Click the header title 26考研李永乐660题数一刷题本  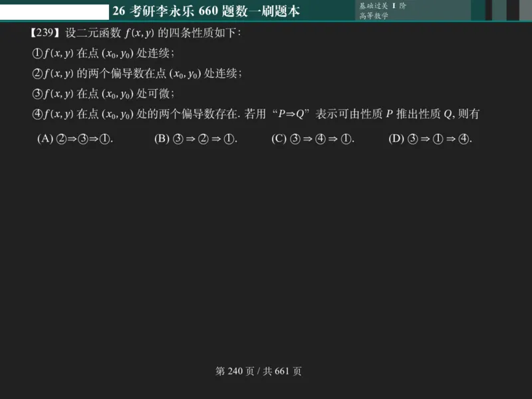pyautogui.click(x=207, y=10)
